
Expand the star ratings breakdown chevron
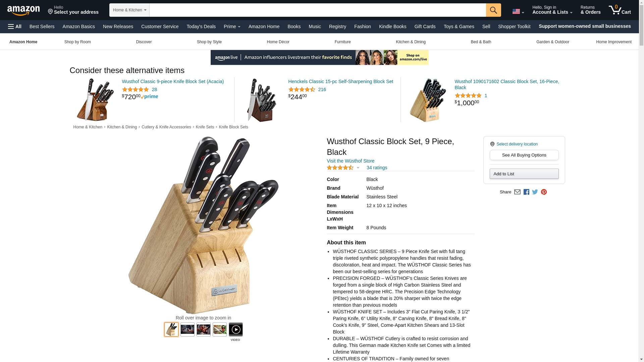click(358, 168)
